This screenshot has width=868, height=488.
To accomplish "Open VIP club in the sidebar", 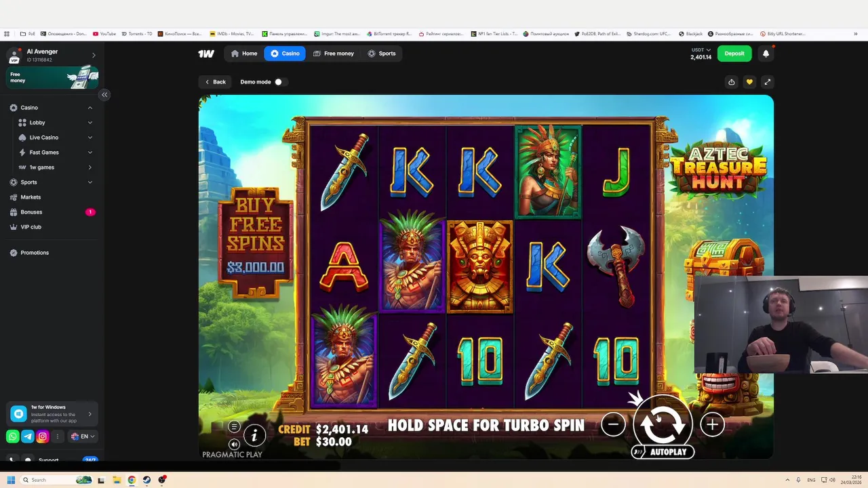I will point(52,227).
